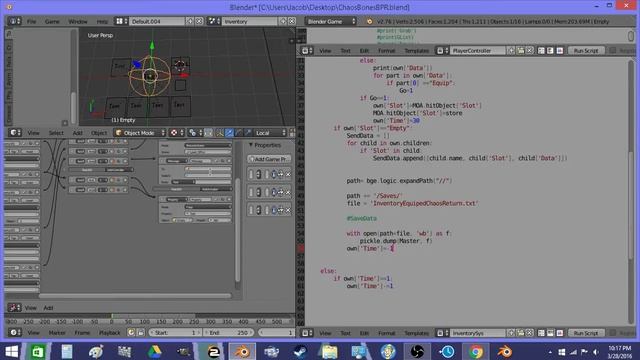
Task: Toggle timeline lock to frame range
Action: pos(140,333)
